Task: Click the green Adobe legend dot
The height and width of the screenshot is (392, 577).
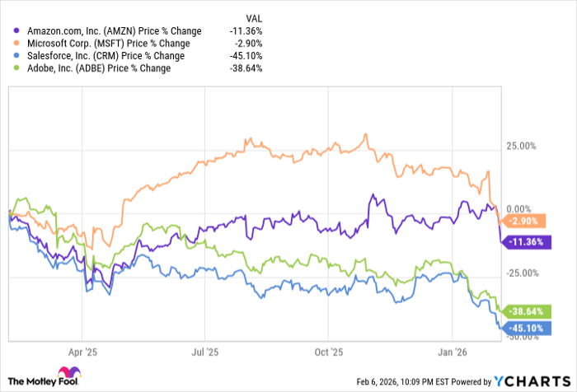Action: click(20, 68)
